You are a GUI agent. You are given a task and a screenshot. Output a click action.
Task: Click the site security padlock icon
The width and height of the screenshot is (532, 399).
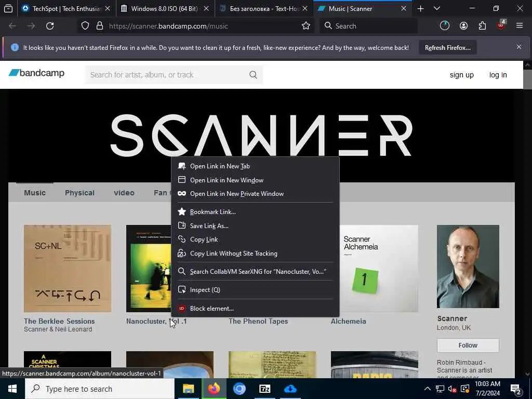[99, 26]
